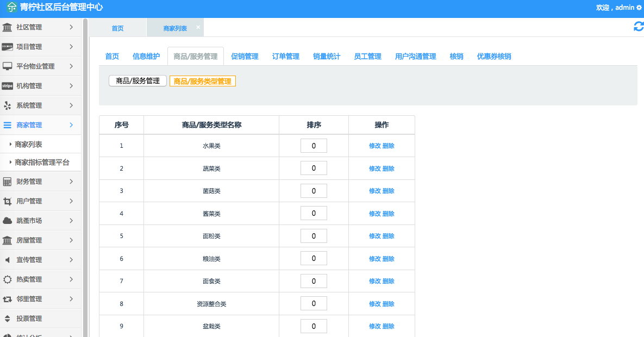
Task: Click the 社区管理 building icon
Action: click(x=7, y=27)
